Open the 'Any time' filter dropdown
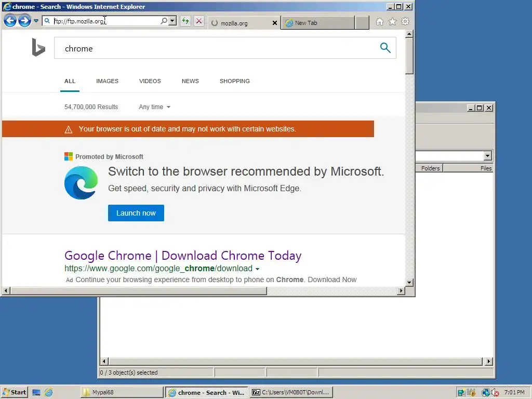 [x=154, y=107]
